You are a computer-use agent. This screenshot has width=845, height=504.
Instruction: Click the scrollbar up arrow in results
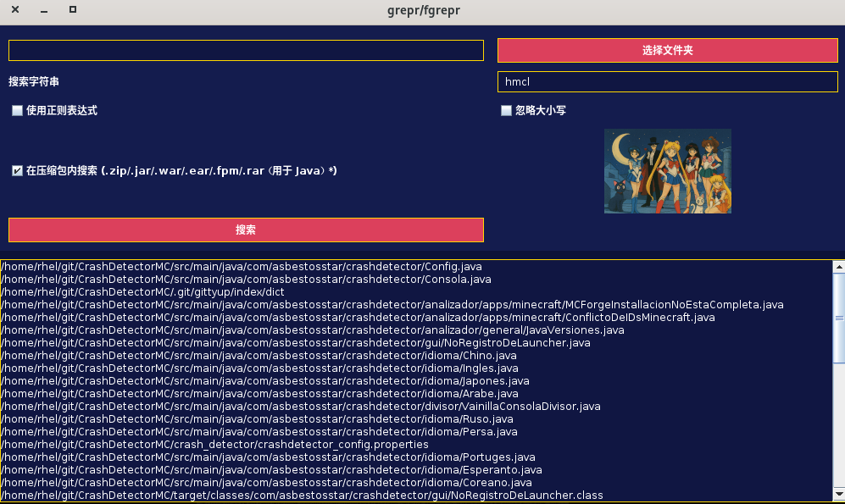pos(838,267)
